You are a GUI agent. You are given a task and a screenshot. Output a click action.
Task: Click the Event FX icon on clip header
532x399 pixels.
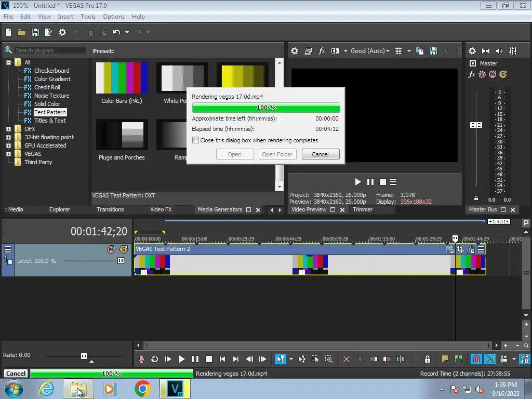tap(471, 250)
